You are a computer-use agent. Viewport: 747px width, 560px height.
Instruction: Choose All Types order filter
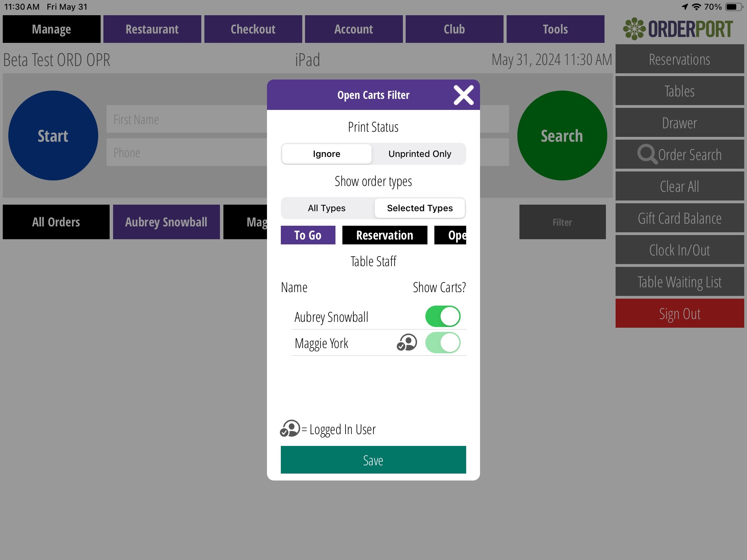click(326, 208)
